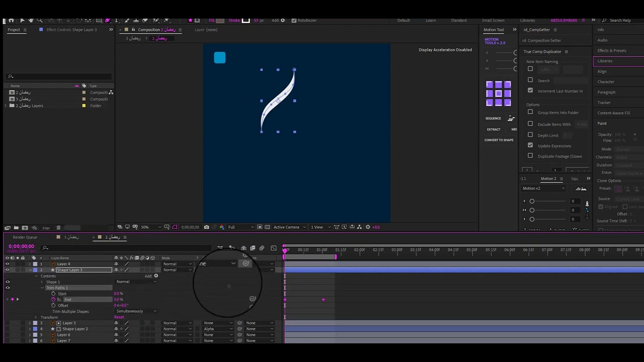Hide Layer 4 with its eye icon

[x=7, y=264]
